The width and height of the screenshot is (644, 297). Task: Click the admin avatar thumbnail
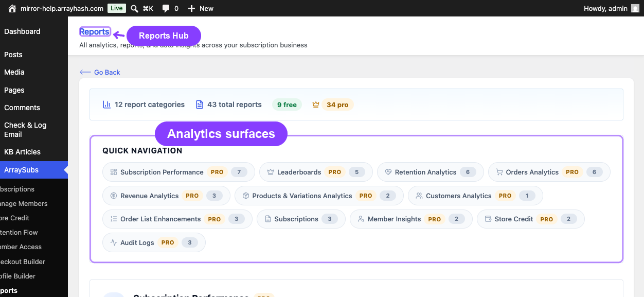[x=635, y=8]
